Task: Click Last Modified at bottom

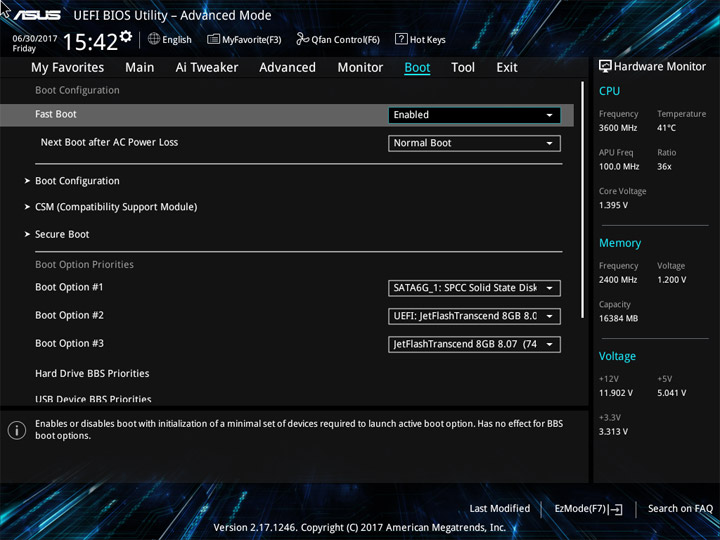Action: [500, 508]
